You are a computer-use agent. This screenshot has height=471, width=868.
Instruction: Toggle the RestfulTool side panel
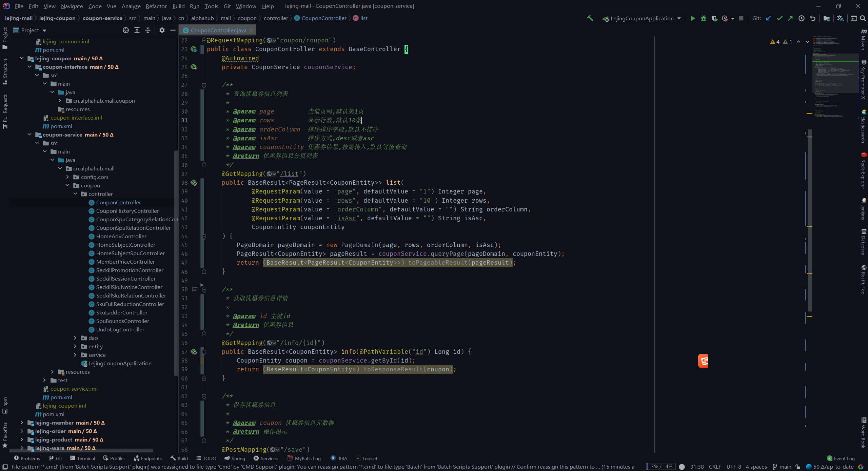864,280
